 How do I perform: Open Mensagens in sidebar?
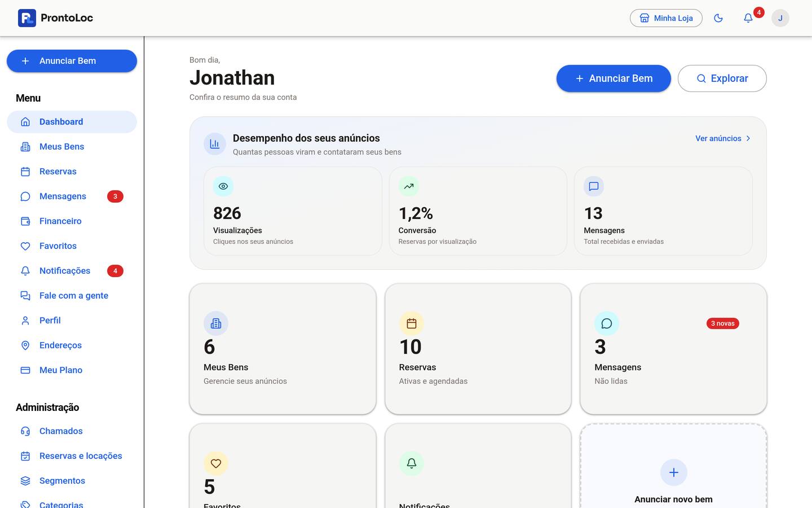tap(72, 196)
